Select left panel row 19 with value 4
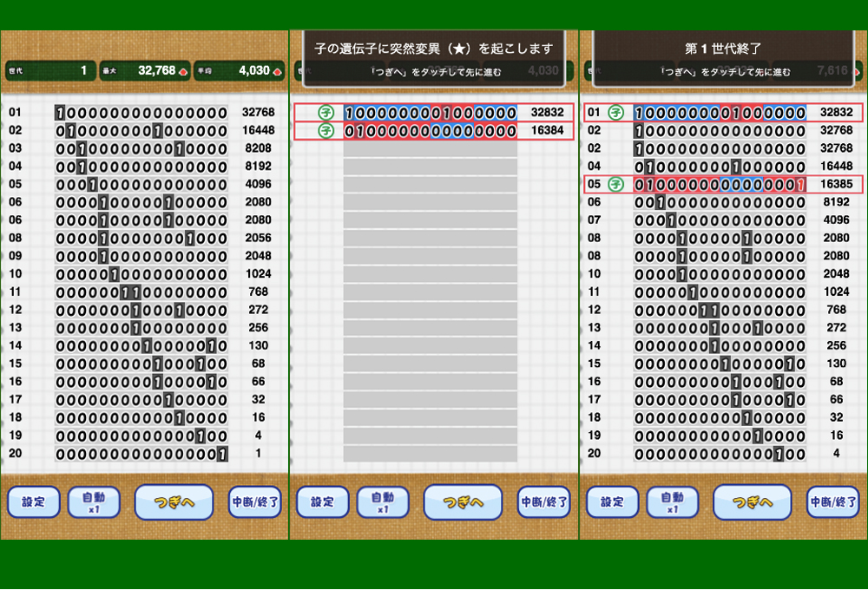The width and height of the screenshot is (868, 590). pos(141,436)
